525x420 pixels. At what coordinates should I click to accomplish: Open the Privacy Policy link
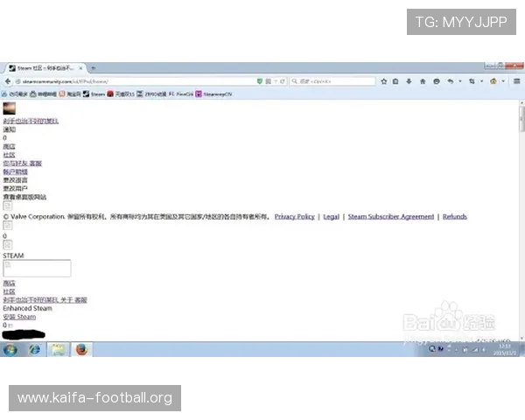pos(295,217)
